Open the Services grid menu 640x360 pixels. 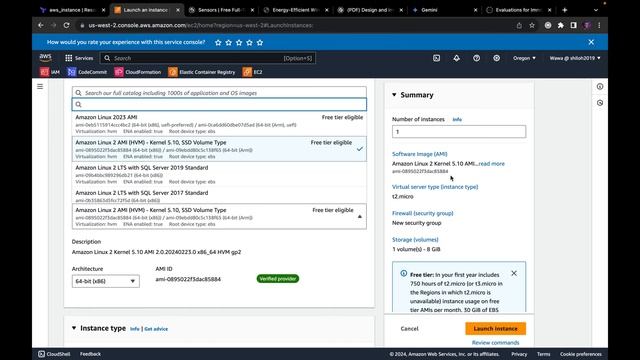pyautogui.click(x=79, y=58)
